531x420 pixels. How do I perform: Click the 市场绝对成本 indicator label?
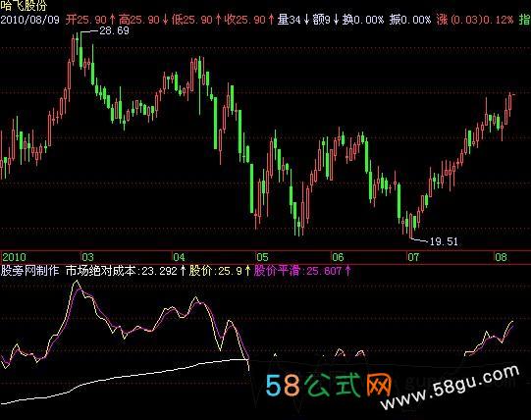pos(100,271)
